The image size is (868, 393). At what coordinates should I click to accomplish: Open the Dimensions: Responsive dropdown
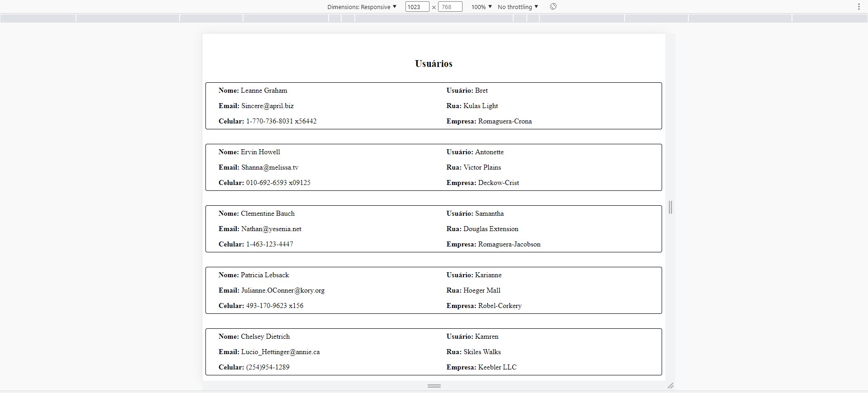tap(362, 7)
